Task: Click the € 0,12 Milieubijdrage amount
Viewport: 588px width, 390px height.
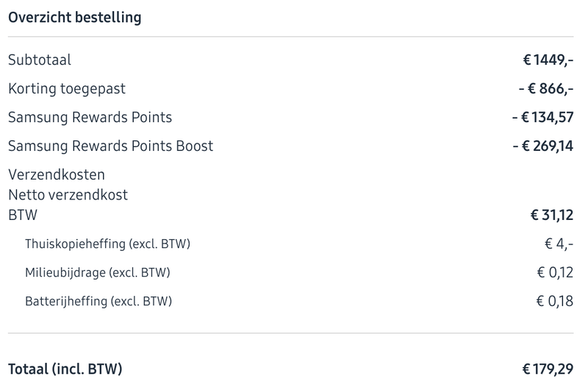Action: (555, 273)
